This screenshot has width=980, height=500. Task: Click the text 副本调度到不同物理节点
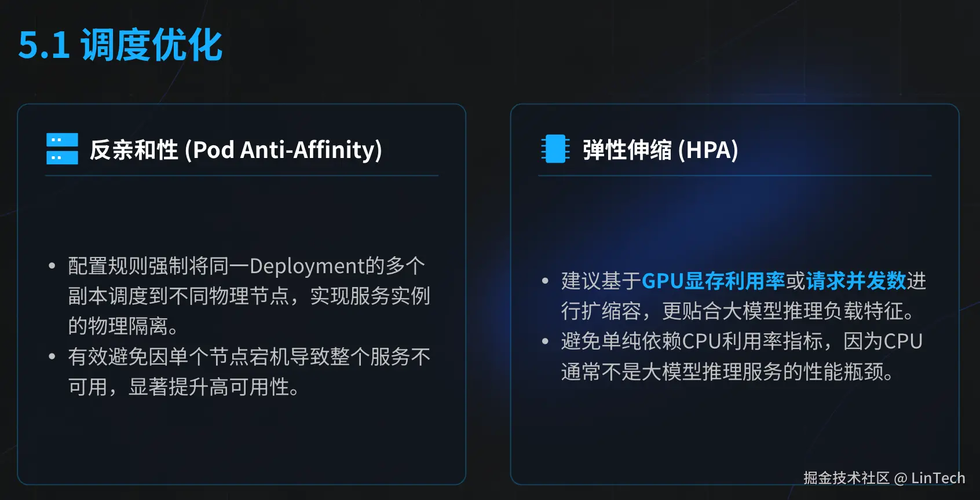pyautogui.click(x=178, y=296)
